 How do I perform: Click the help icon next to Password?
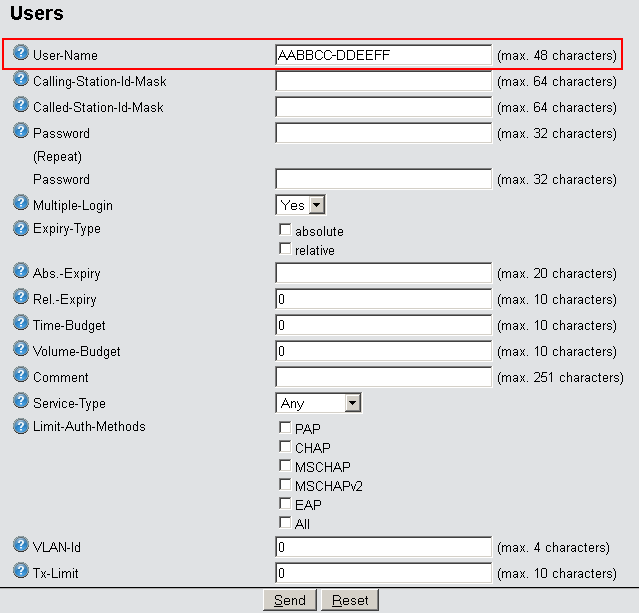pos(21,130)
